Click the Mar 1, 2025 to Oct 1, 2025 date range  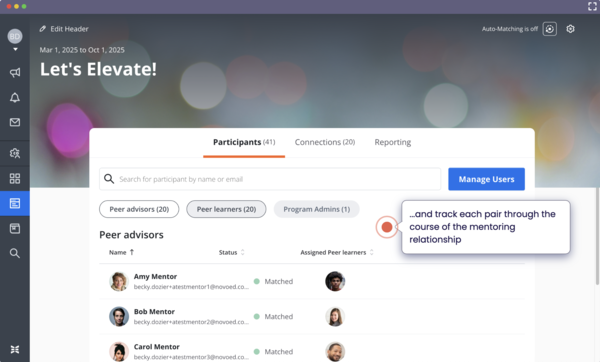(82, 50)
